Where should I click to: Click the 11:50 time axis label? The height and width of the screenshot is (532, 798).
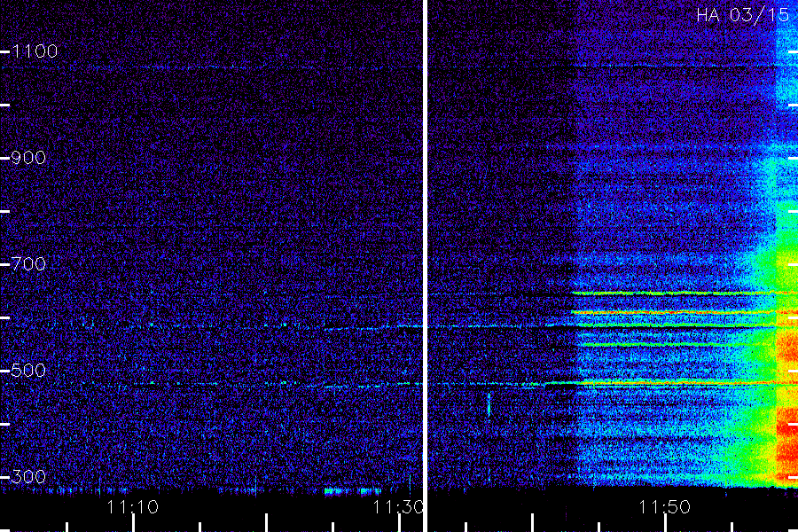click(665, 507)
